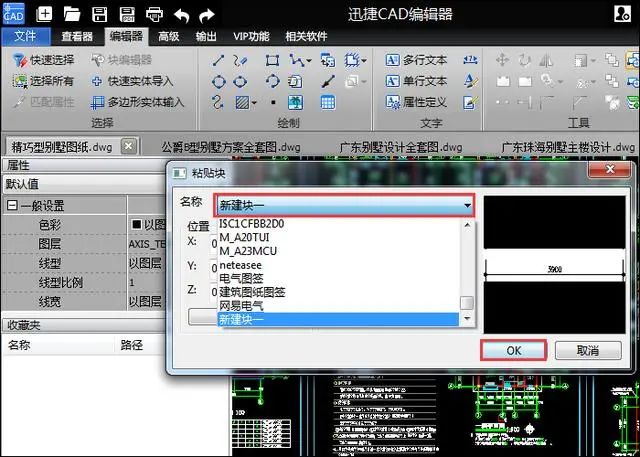Save the drawing with the floppy disk icon
The image size is (640, 457).
point(100,14)
